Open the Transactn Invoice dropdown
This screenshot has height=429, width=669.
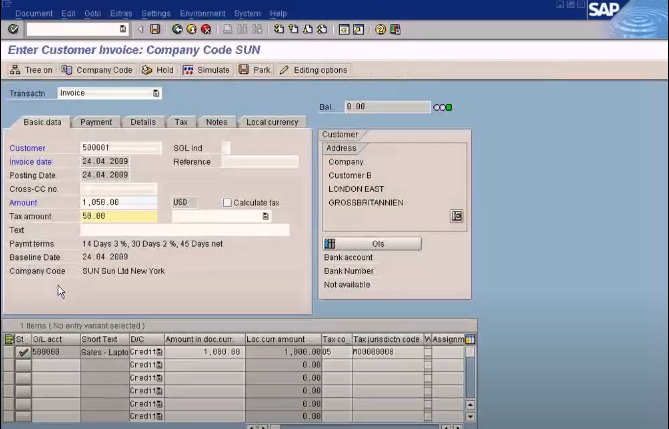point(156,93)
